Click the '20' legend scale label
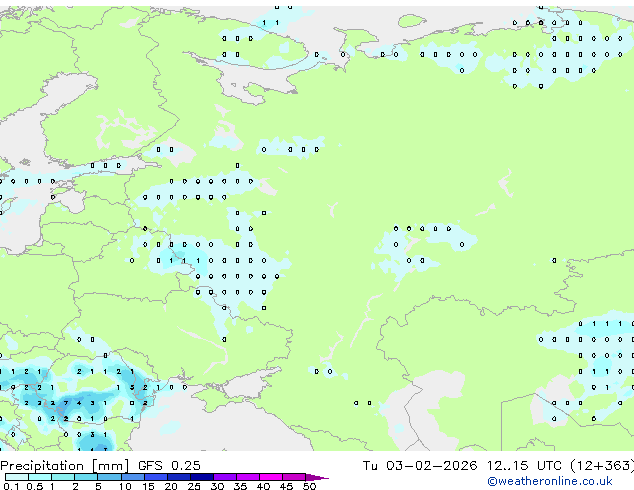 point(171,486)
